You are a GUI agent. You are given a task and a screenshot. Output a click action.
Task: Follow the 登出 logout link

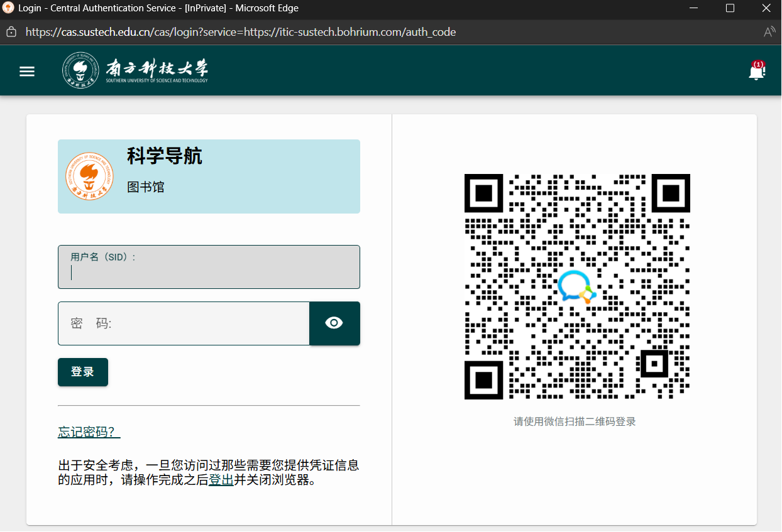tap(221, 480)
